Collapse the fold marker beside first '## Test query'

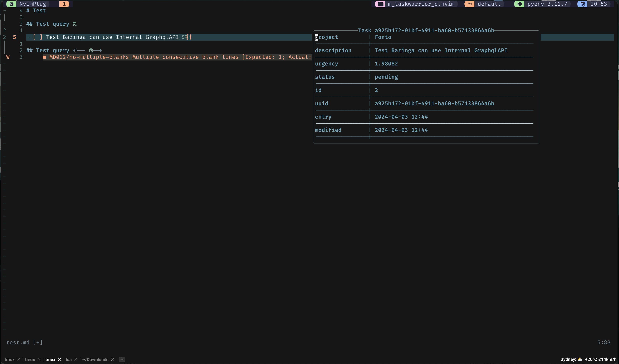[4, 24]
